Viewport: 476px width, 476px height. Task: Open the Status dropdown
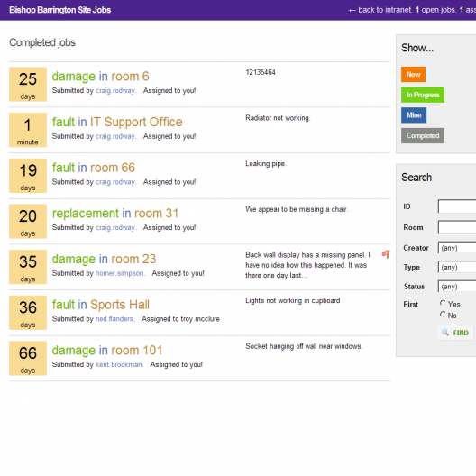click(x=457, y=287)
